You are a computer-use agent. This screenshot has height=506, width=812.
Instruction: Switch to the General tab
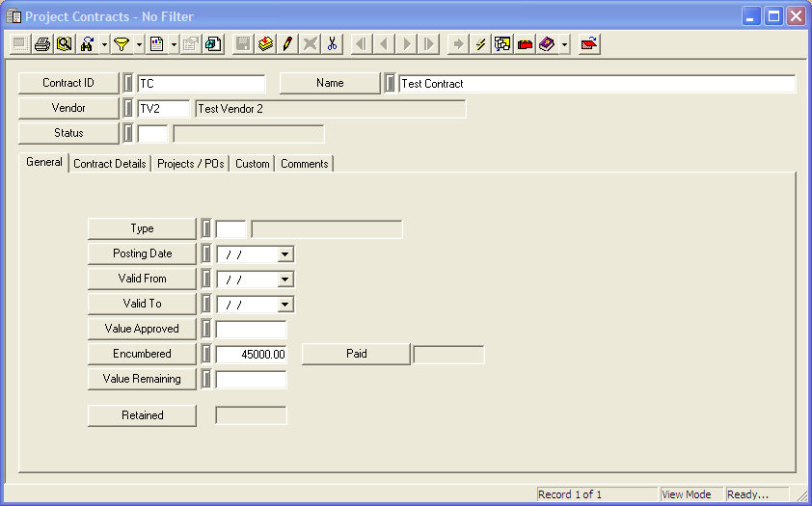coord(44,162)
